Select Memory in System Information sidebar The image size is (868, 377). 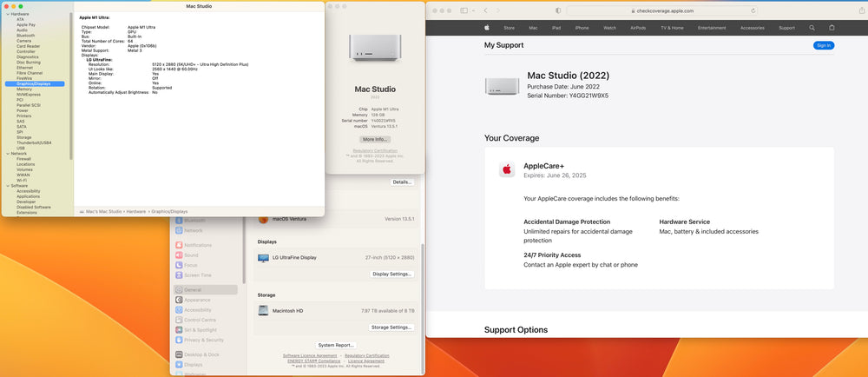click(x=24, y=89)
